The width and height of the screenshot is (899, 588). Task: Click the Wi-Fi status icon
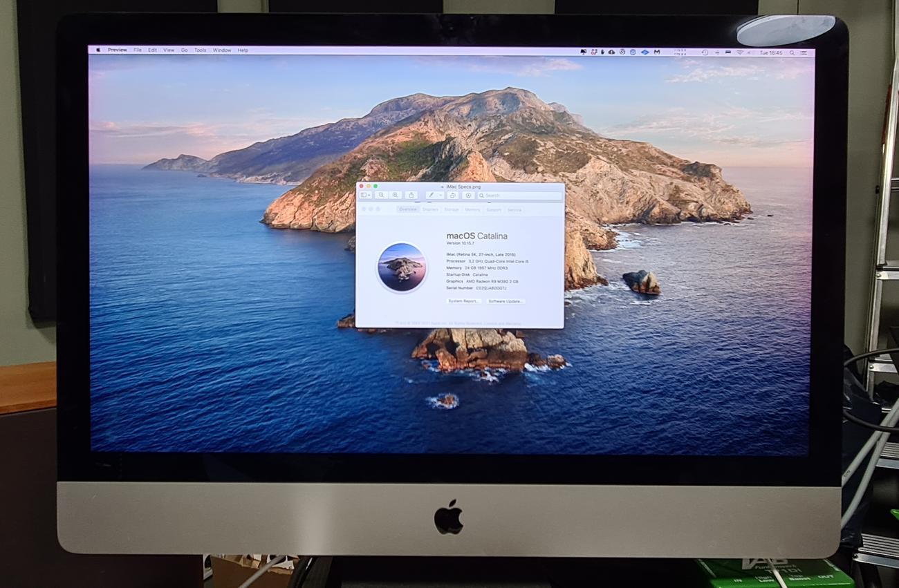pos(739,52)
